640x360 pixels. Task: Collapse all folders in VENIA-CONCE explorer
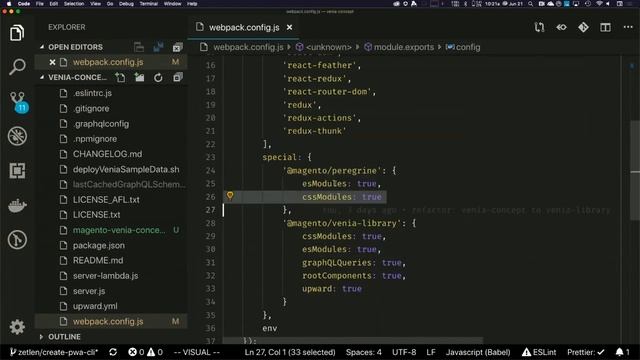178,78
